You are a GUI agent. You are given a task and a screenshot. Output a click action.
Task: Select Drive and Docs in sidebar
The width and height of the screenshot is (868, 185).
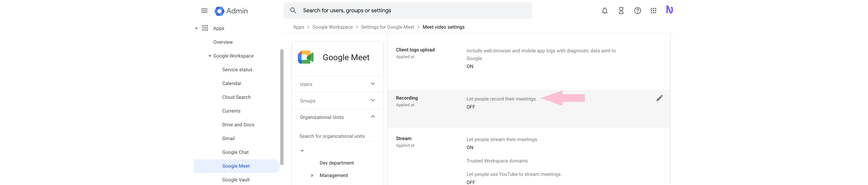[238, 125]
